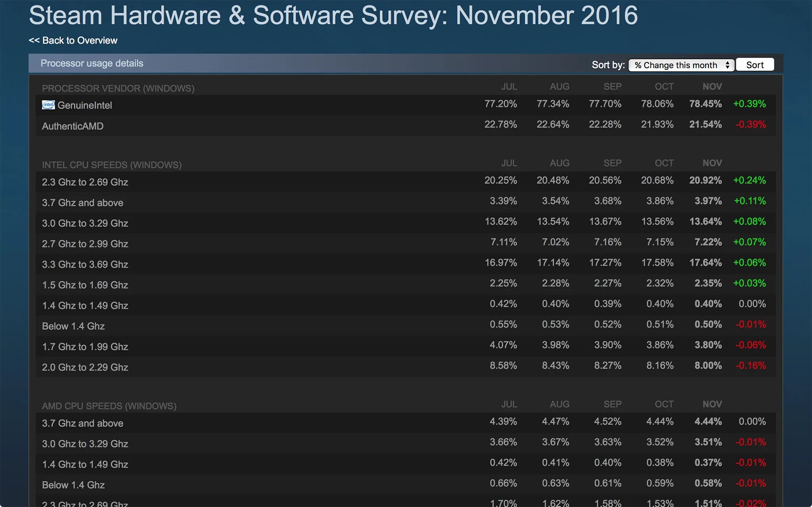
Task: Click the INTEL CPU SPEEDS (WINDOWS) heading
Action: (x=112, y=165)
